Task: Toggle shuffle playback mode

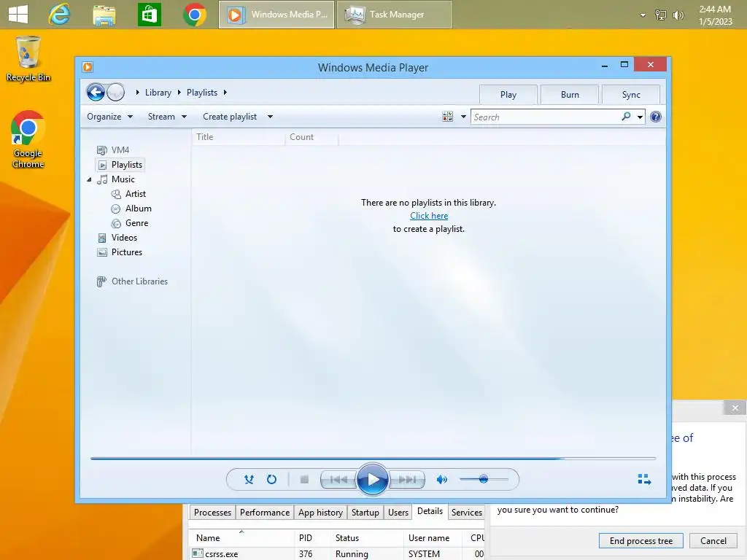Action: click(x=249, y=479)
